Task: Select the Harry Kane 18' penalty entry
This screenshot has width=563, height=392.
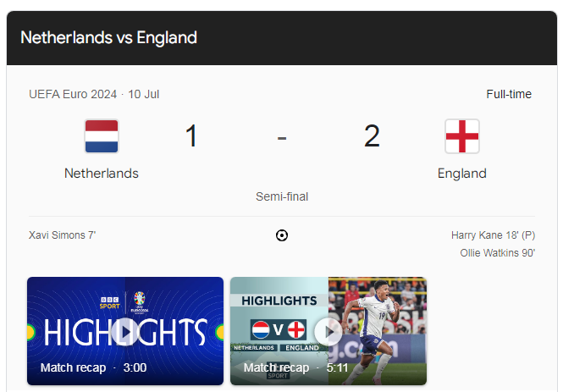Action: pyautogui.click(x=493, y=235)
